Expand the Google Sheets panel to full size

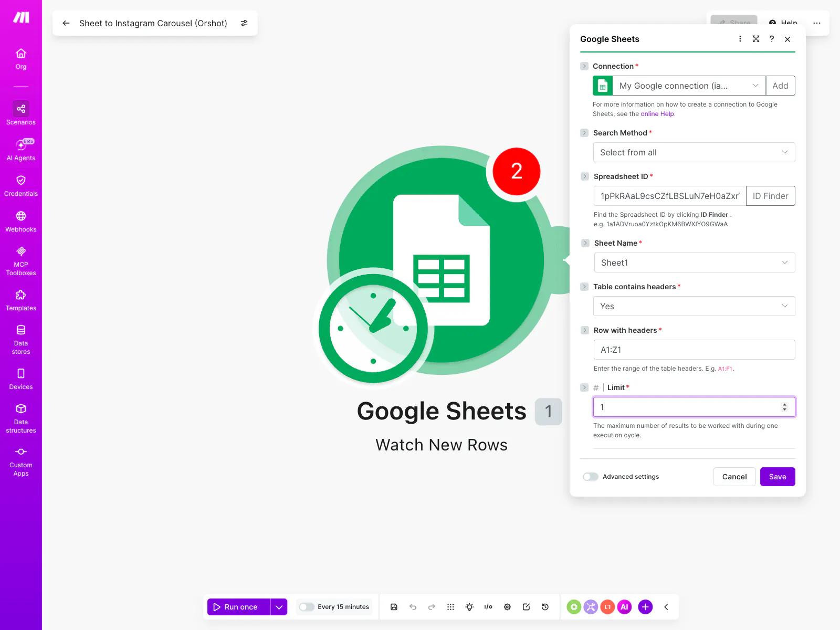coord(756,39)
